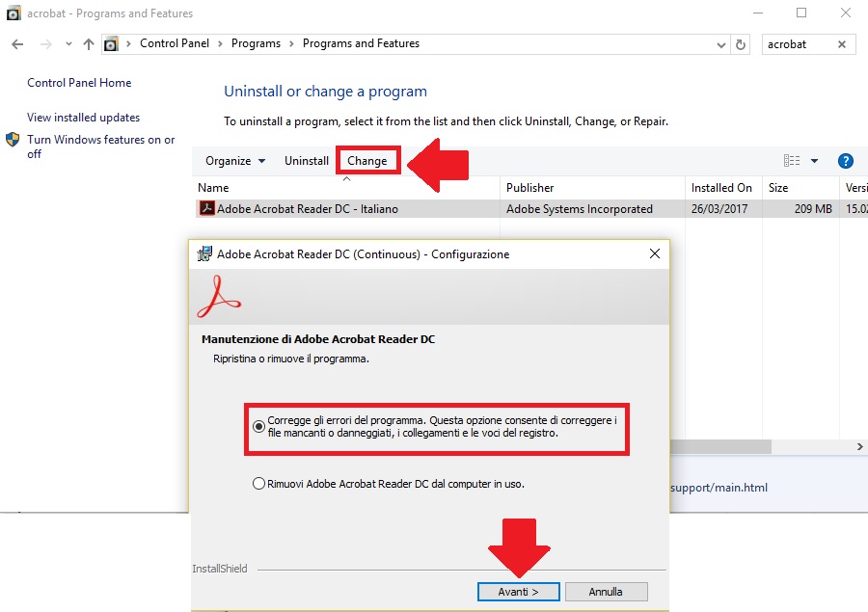Open Control Panel Home link
Screen dimensions: 868x612
[79, 83]
